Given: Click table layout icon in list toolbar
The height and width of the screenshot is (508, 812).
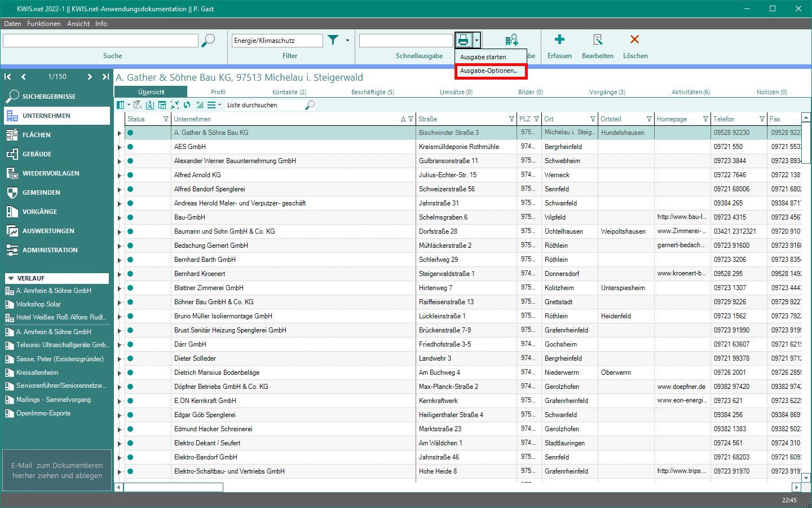Looking at the screenshot, I should tap(162, 105).
